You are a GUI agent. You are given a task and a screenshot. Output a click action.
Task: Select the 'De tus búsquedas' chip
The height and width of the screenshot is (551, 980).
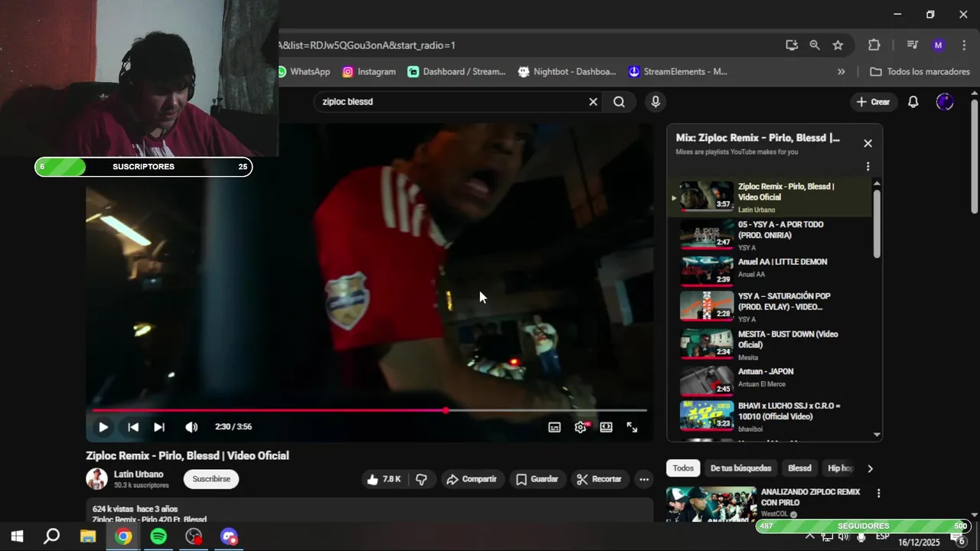tap(740, 468)
